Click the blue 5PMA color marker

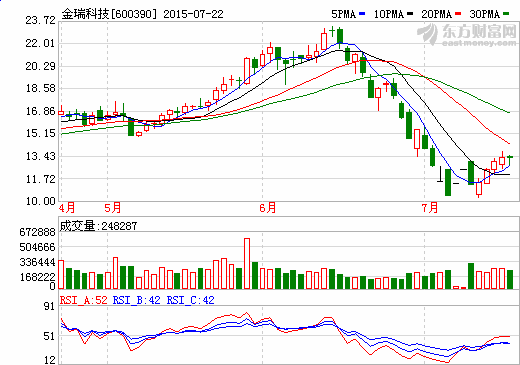point(362,14)
